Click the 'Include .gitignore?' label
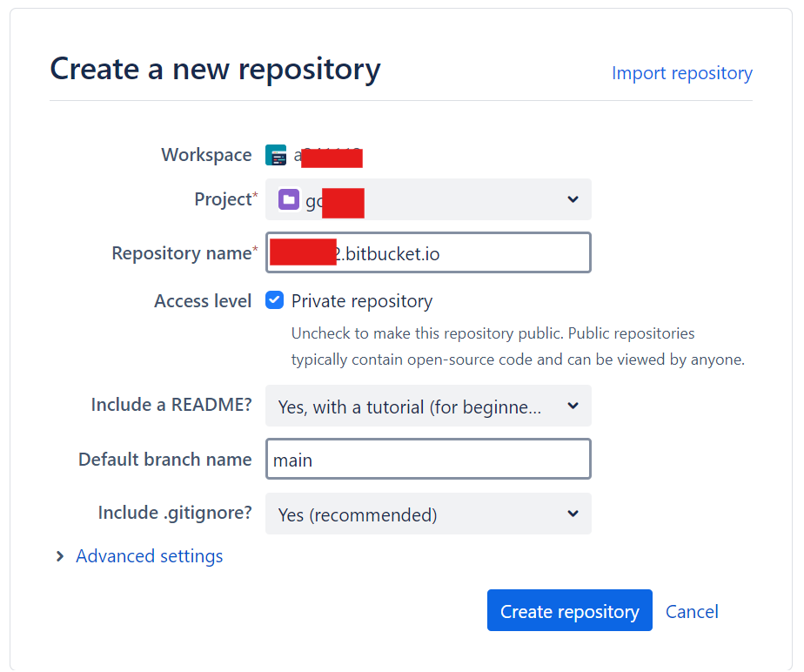Viewport: 804px width, 672px height. pos(175,513)
